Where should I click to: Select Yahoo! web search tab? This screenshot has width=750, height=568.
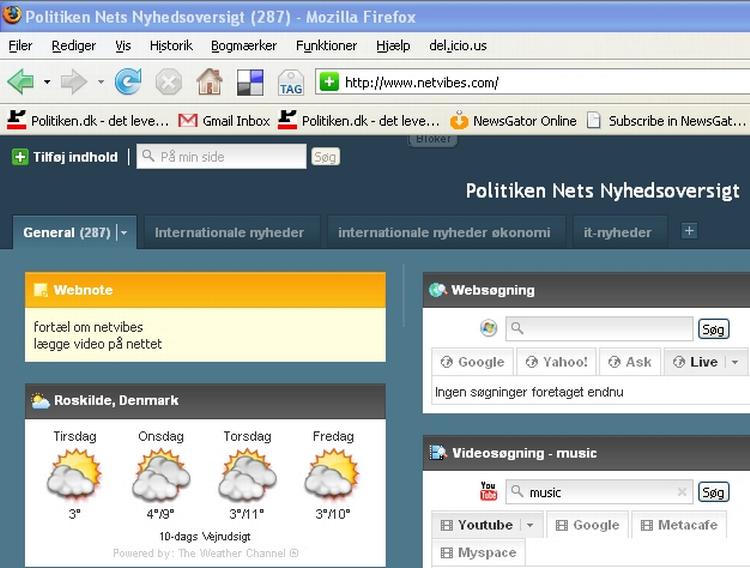tap(556, 362)
